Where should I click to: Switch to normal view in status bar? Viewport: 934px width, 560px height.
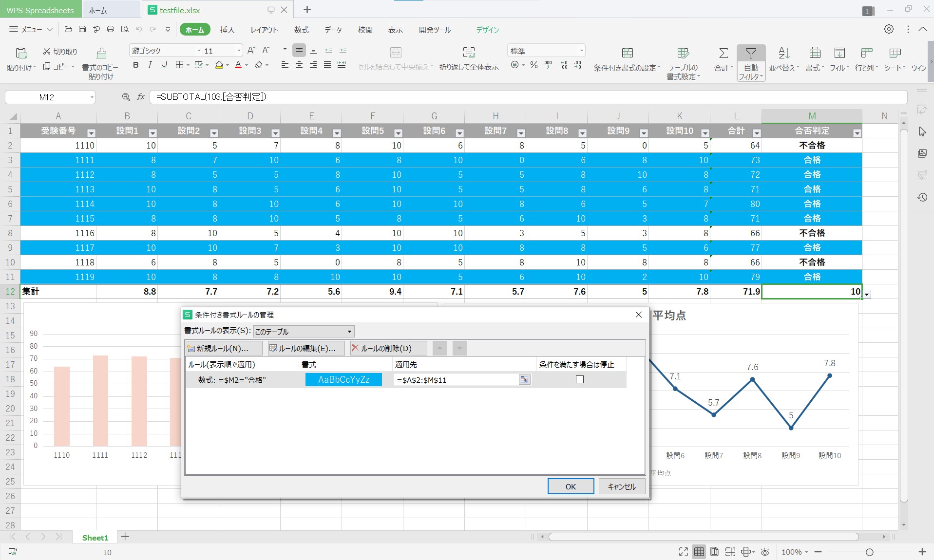(x=699, y=552)
